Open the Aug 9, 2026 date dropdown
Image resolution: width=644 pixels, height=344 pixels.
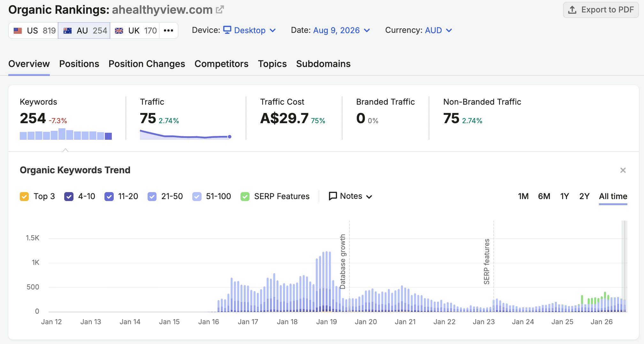pos(341,30)
